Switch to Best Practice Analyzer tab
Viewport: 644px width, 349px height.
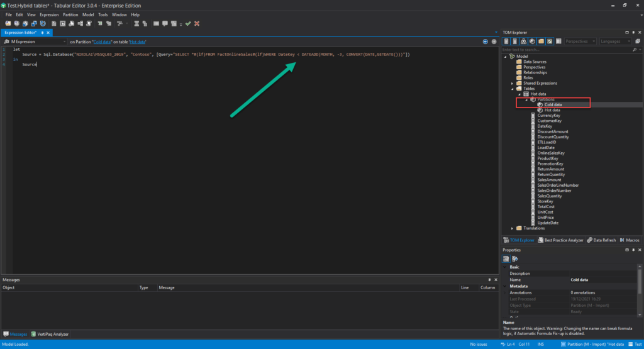click(x=560, y=240)
